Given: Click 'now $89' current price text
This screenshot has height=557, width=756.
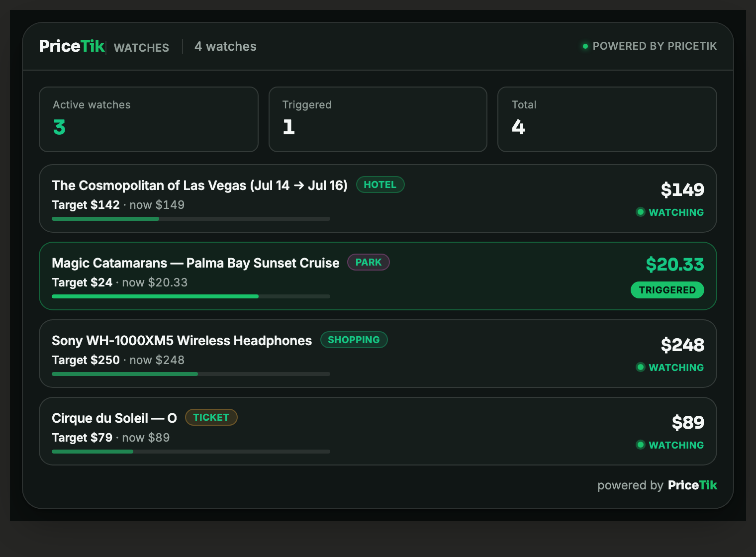Looking at the screenshot, I should (x=146, y=438).
